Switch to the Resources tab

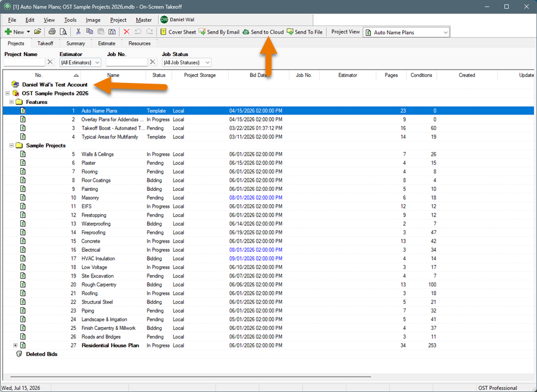tap(140, 44)
